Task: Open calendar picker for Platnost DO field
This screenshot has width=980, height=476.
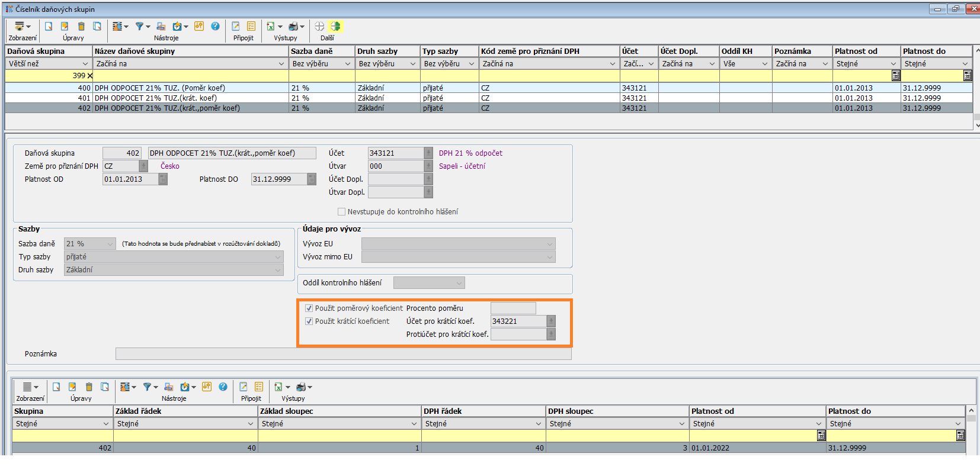Action: [x=312, y=179]
